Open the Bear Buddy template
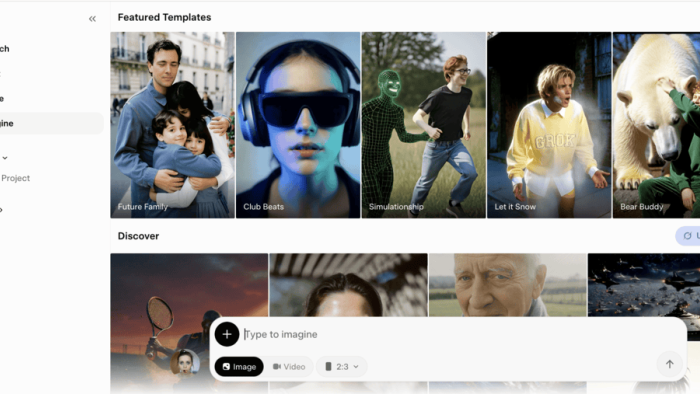 point(656,125)
